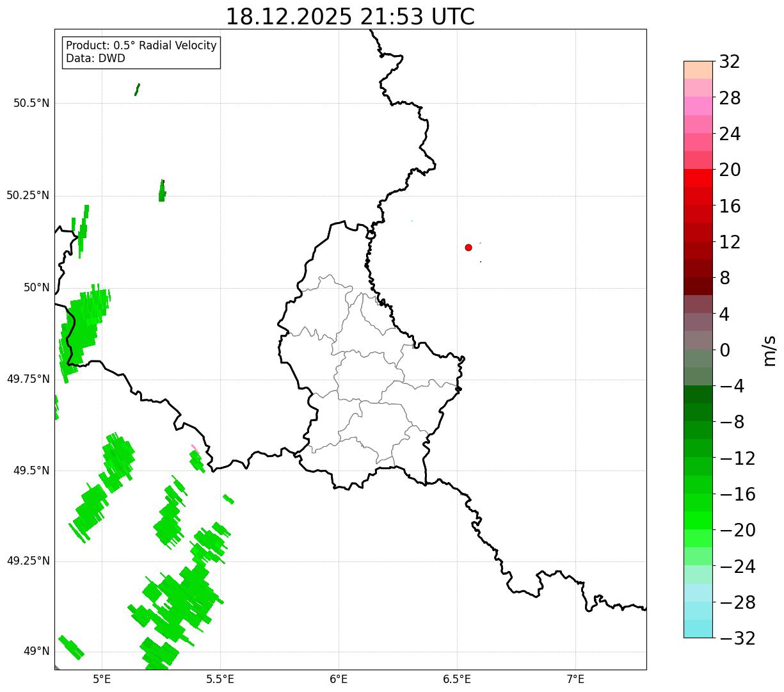Click the colorbar value −24
Screen dimensions: 784x692
pos(737,567)
